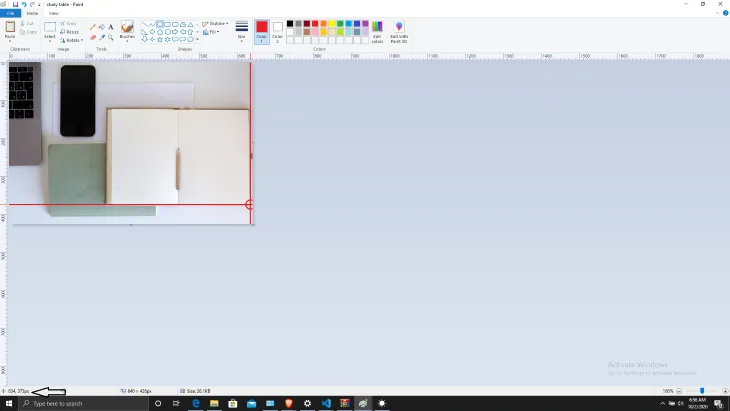
Task: Choose the Five-point star shape
Action: (x=160, y=40)
